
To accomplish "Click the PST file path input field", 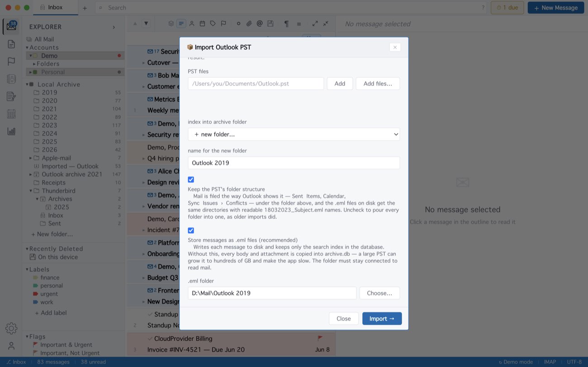I will point(256,84).
